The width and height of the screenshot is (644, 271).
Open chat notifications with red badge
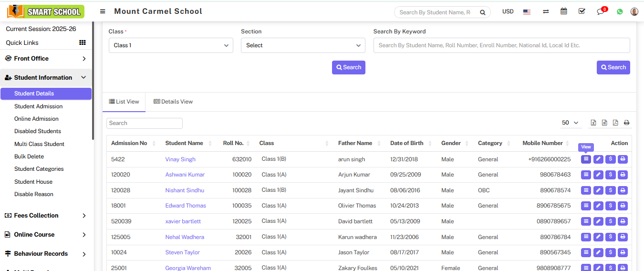tap(601, 11)
